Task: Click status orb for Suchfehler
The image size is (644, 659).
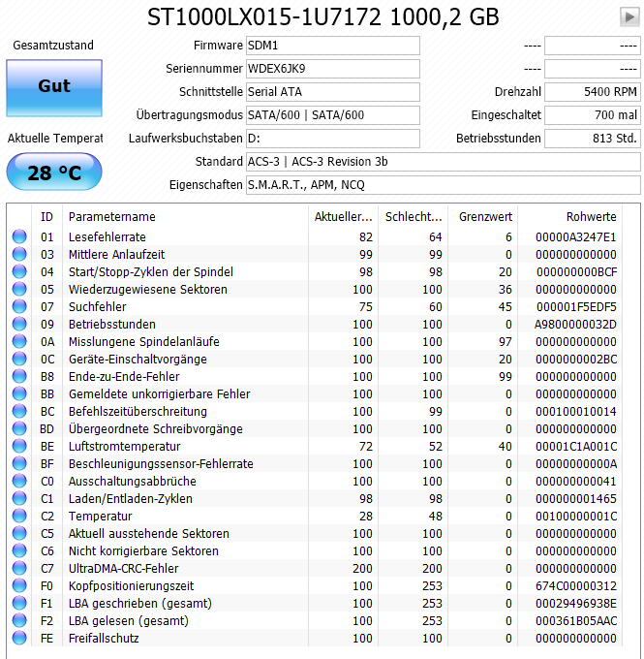Action: coord(19,306)
